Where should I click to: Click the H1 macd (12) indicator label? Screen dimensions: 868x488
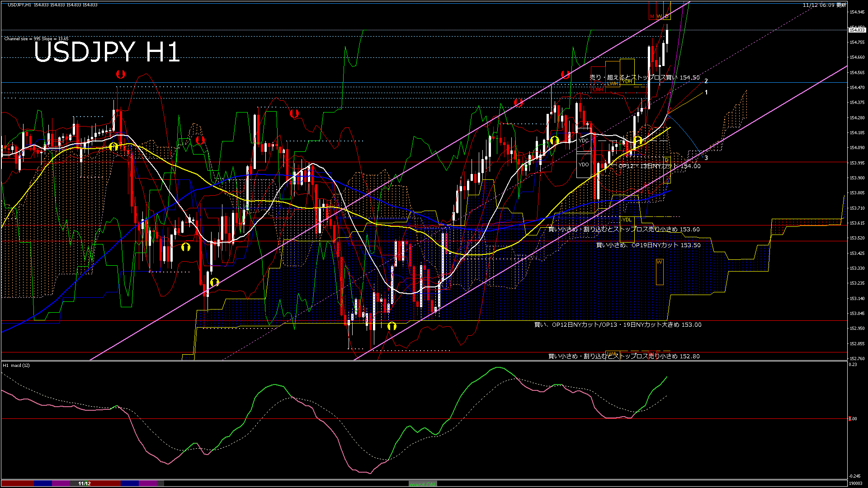coord(16,365)
